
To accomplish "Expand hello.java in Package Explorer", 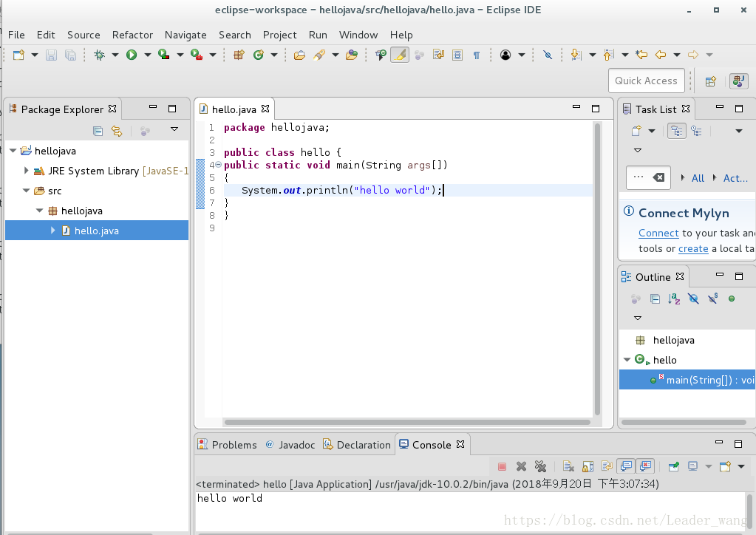I will point(52,231).
